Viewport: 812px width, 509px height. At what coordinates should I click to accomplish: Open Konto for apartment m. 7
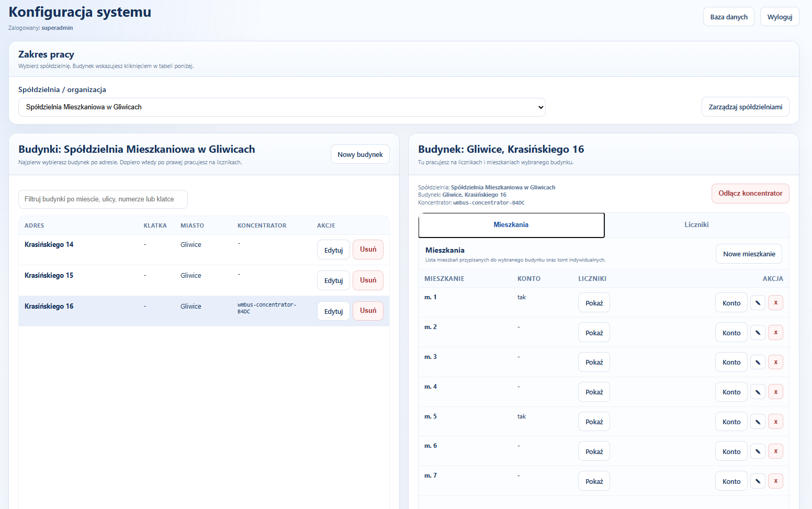coord(731,481)
